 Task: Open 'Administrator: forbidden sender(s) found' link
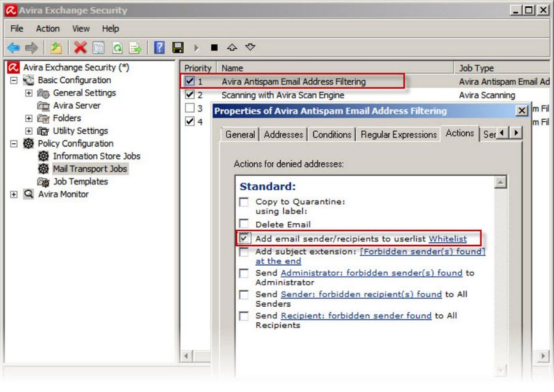(372, 273)
